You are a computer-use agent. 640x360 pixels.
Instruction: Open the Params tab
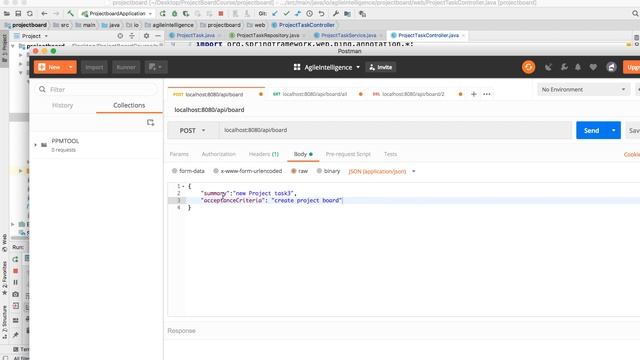179,154
